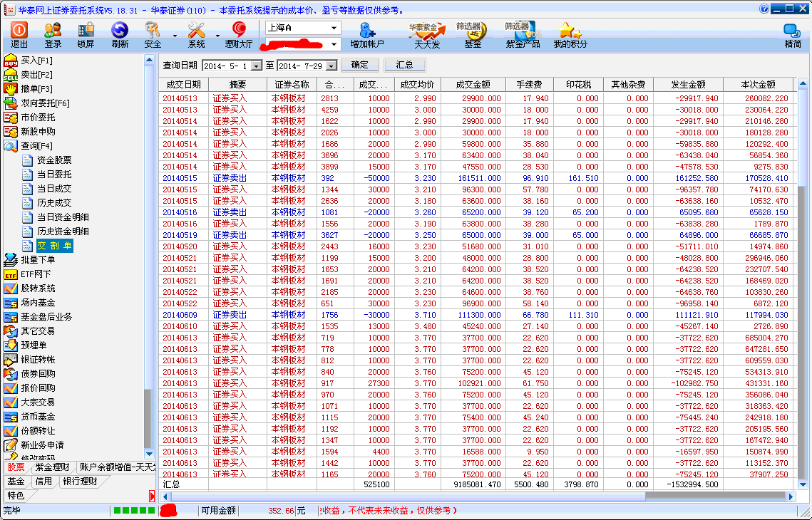
Task: Open the end date dropdown 2014-7-29
Action: tap(331, 66)
